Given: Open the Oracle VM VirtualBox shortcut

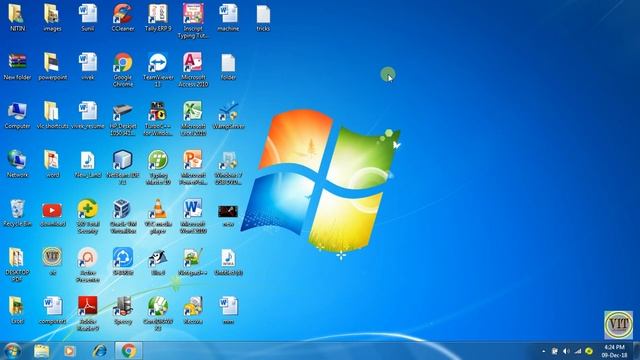Looking at the screenshot, I should point(123,216).
